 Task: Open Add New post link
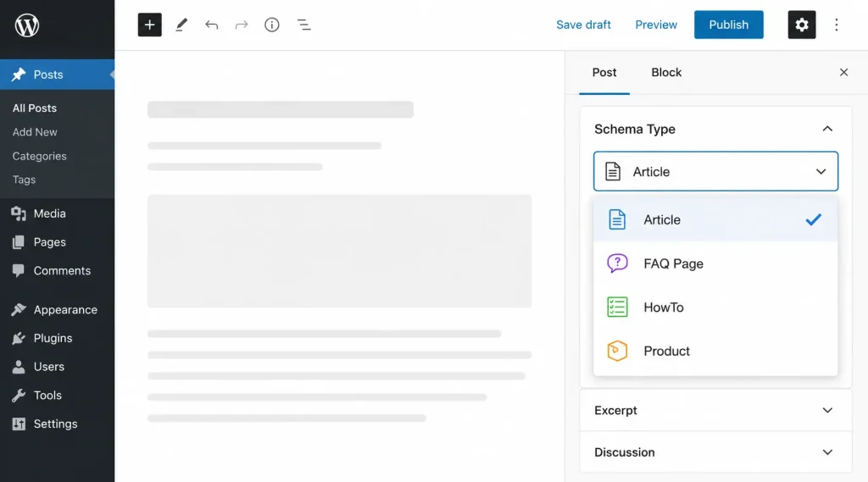click(x=34, y=132)
